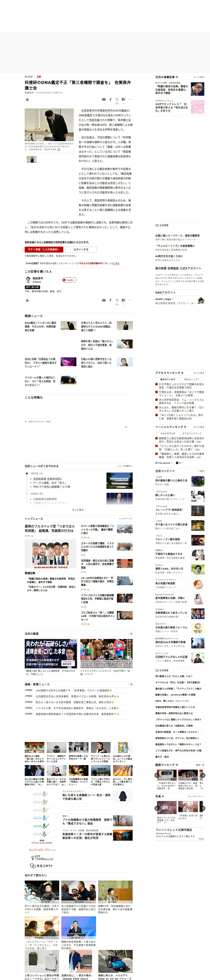The width and height of the screenshot is (210, 980).
Task: Open 20代でセックスレス? serial article
Action: (x=172, y=107)
